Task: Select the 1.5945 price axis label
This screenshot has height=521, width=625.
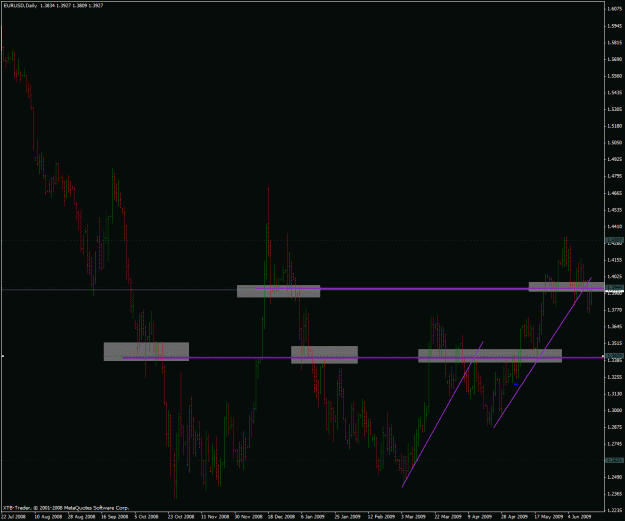Action: tap(614, 26)
